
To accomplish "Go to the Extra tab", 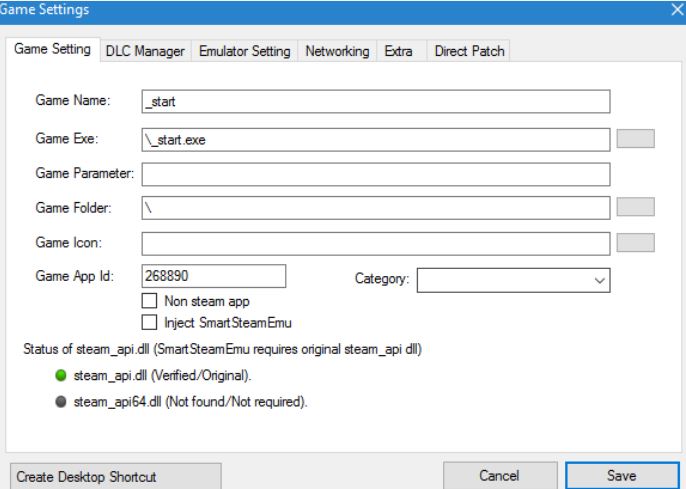I will click(399, 51).
